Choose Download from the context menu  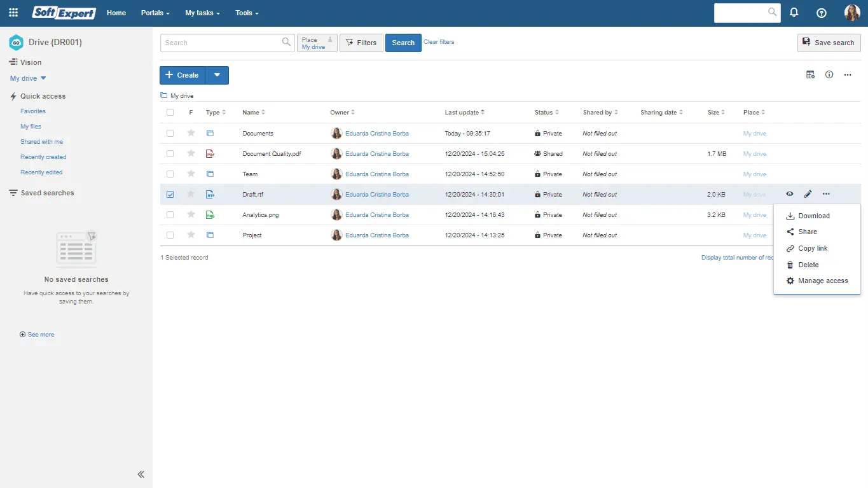pyautogui.click(x=813, y=216)
